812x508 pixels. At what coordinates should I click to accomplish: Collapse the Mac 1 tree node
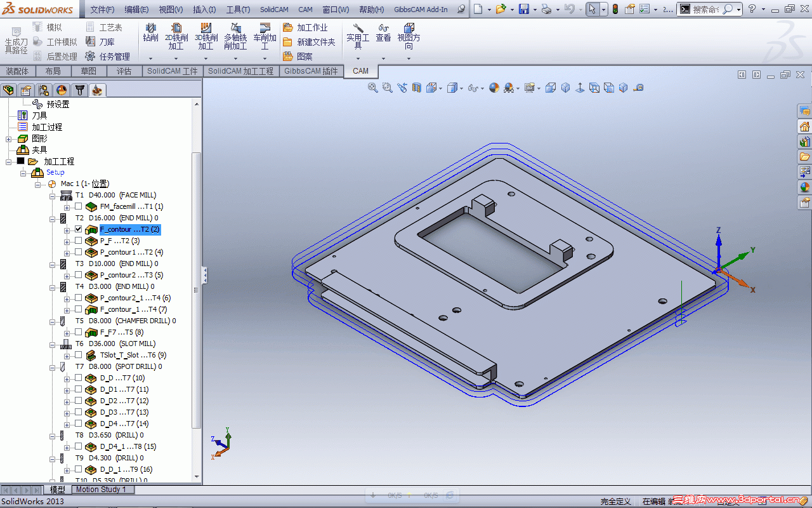(37, 184)
